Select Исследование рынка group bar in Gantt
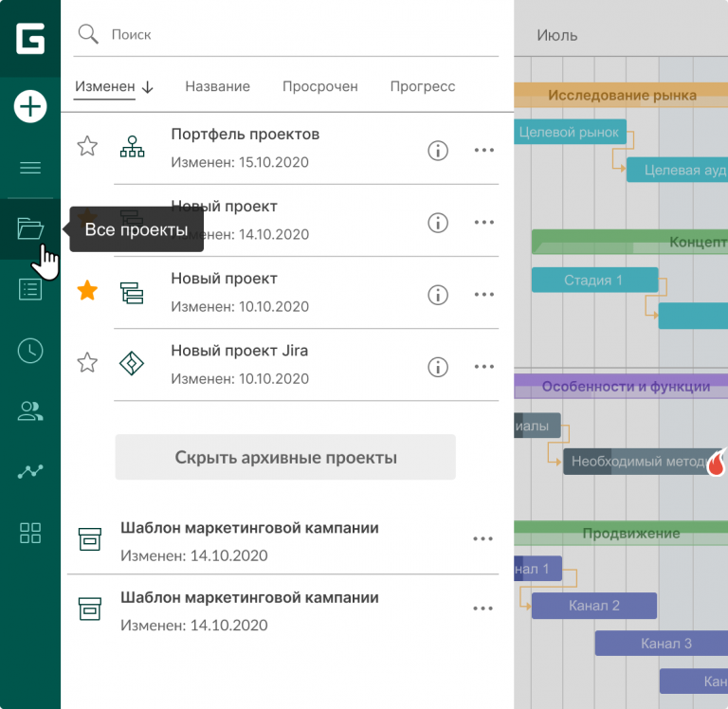 coord(621,95)
